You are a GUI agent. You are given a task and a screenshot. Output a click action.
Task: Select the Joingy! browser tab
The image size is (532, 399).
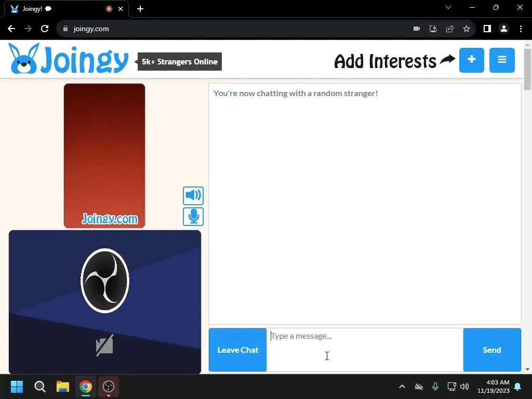[66, 9]
